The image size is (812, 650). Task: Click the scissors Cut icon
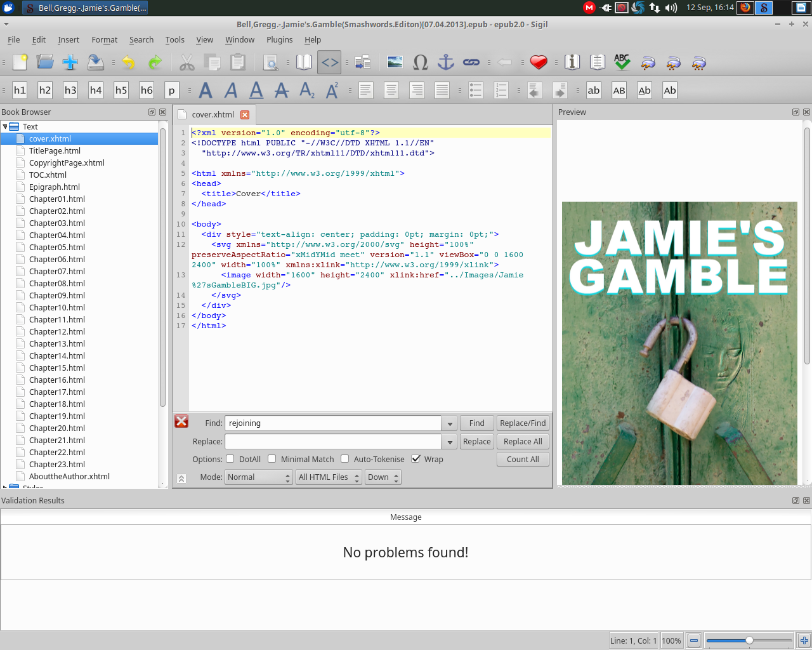[187, 62]
